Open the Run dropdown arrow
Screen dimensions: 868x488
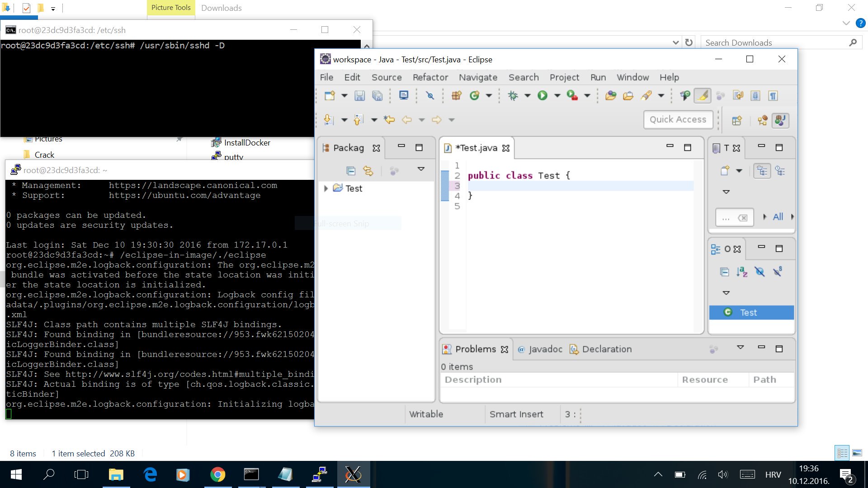557,95
